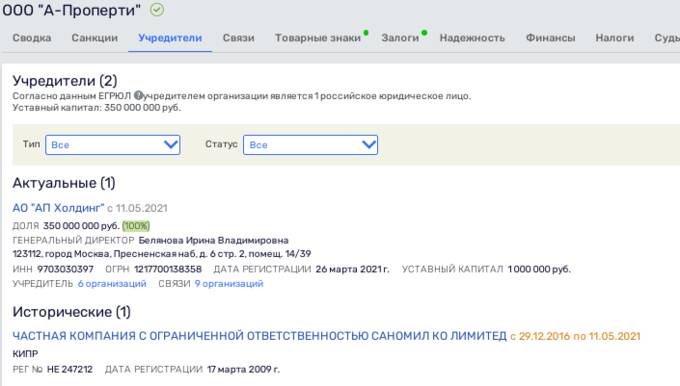The image size is (680, 386).
Task: Switch to the Сводка tab
Action: coord(32,38)
